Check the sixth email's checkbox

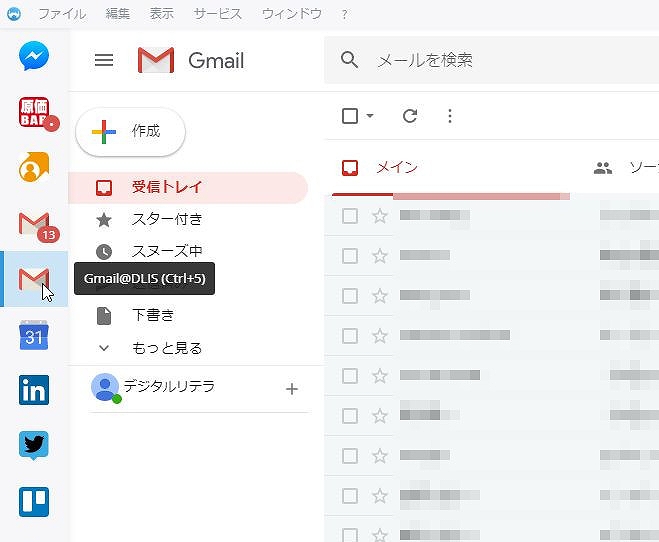click(350, 416)
